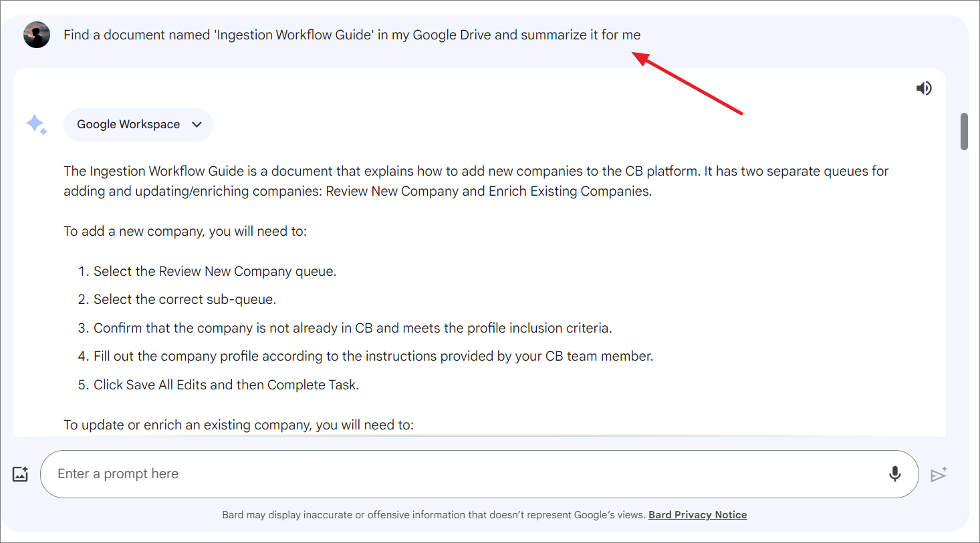The height and width of the screenshot is (543, 980).
Task: Click step 4 'Fill out the company profile'
Action: pos(373,356)
